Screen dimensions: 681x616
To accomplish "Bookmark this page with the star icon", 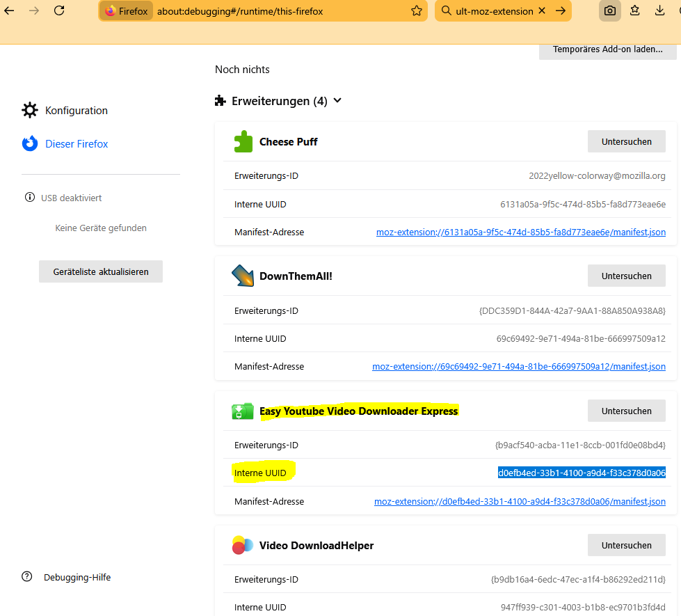I will pos(416,11).
